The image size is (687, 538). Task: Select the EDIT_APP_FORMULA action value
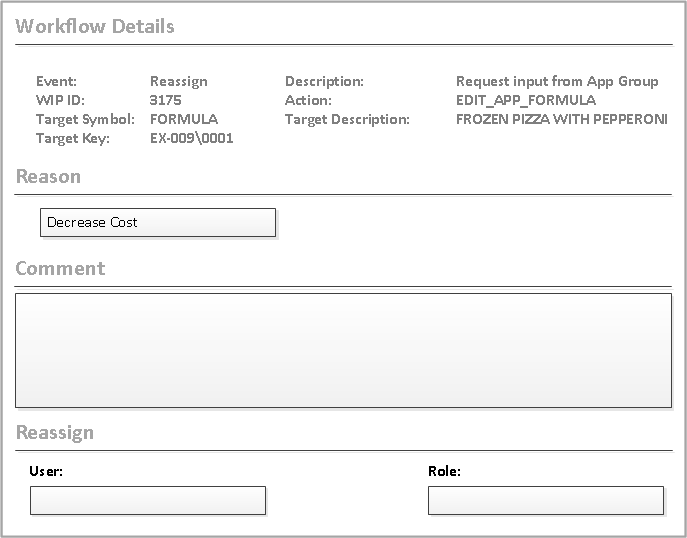[x=526, y=100]
